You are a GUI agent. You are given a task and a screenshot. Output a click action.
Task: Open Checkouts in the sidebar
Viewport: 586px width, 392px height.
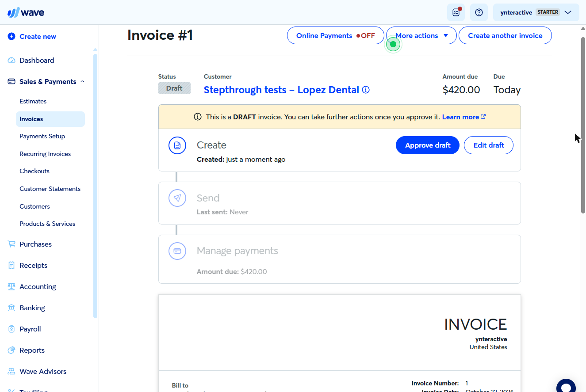coord(34,171)
